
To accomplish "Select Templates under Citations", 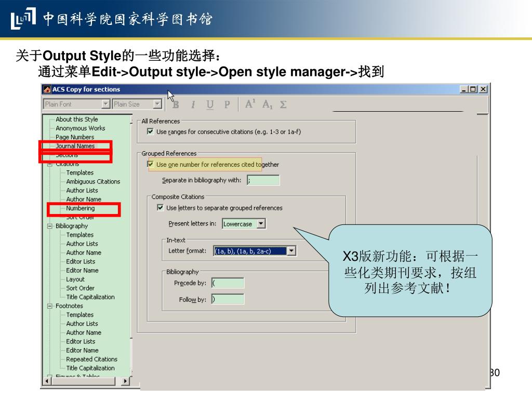I will click(79, 172).
